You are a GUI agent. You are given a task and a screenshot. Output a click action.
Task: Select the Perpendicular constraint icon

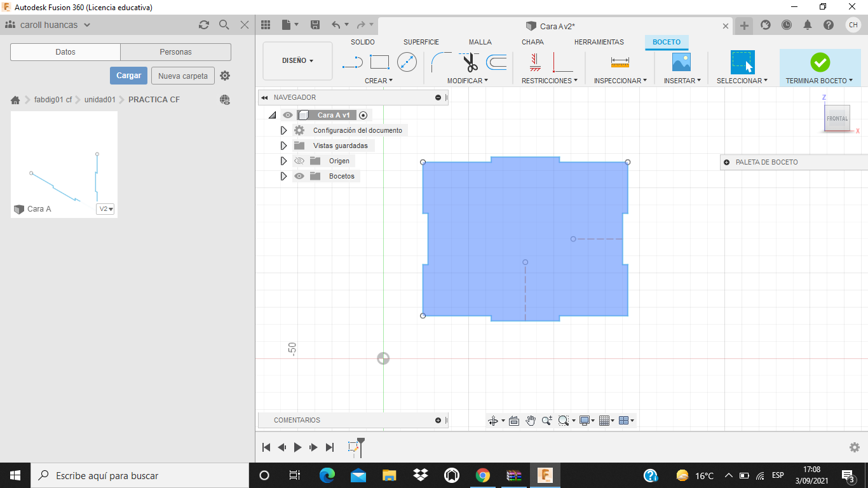tap(563, 62)
